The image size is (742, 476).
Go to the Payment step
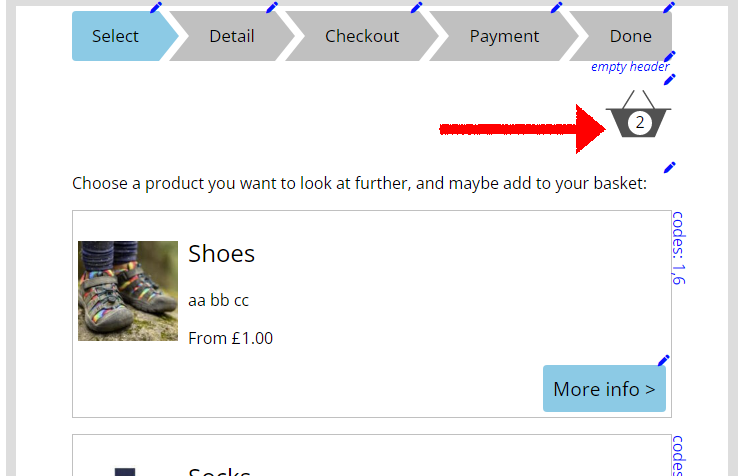[x=504, y=36]
